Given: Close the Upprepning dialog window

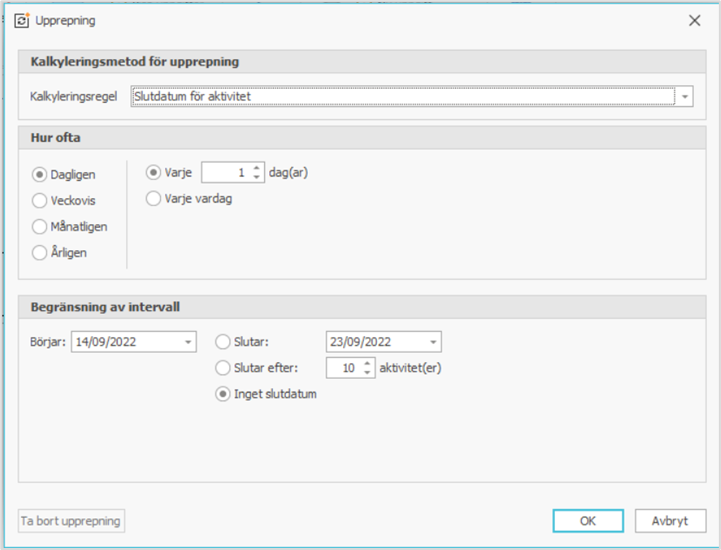Looking at the screenshot, I should tap(694, 20).
